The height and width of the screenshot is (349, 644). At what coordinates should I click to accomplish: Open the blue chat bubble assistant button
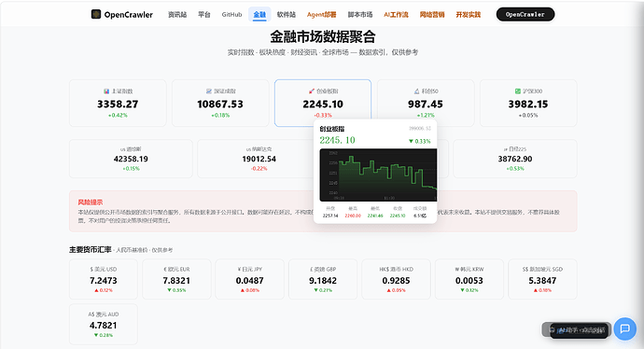click(624, 328)
